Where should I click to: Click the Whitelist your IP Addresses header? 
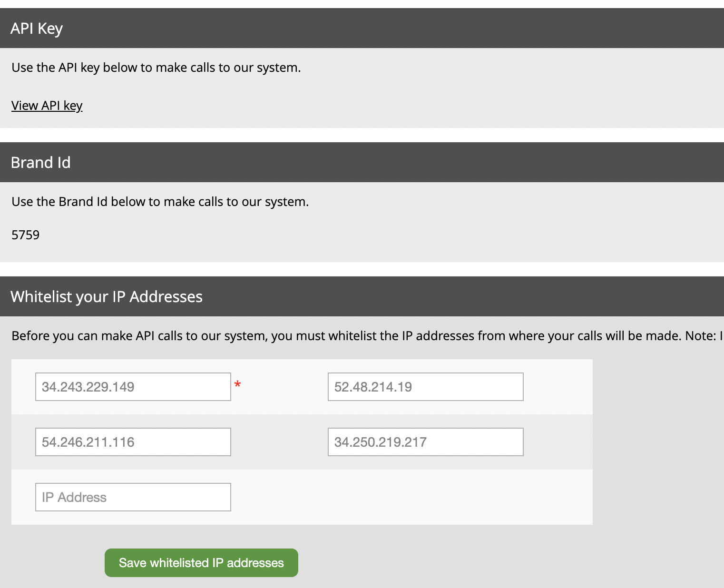362,296
